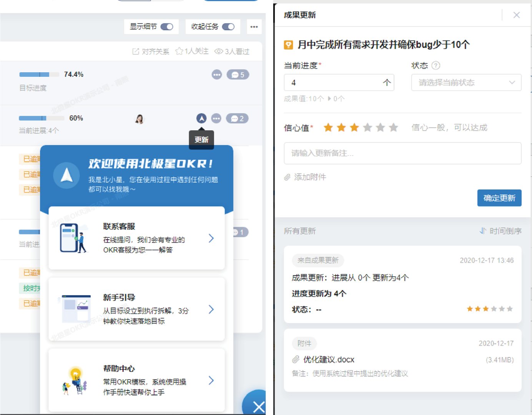The width and height of the screenshot is (532, 415).
Task: Click the eye icon showing 3人看过
Action: [219, 51]
